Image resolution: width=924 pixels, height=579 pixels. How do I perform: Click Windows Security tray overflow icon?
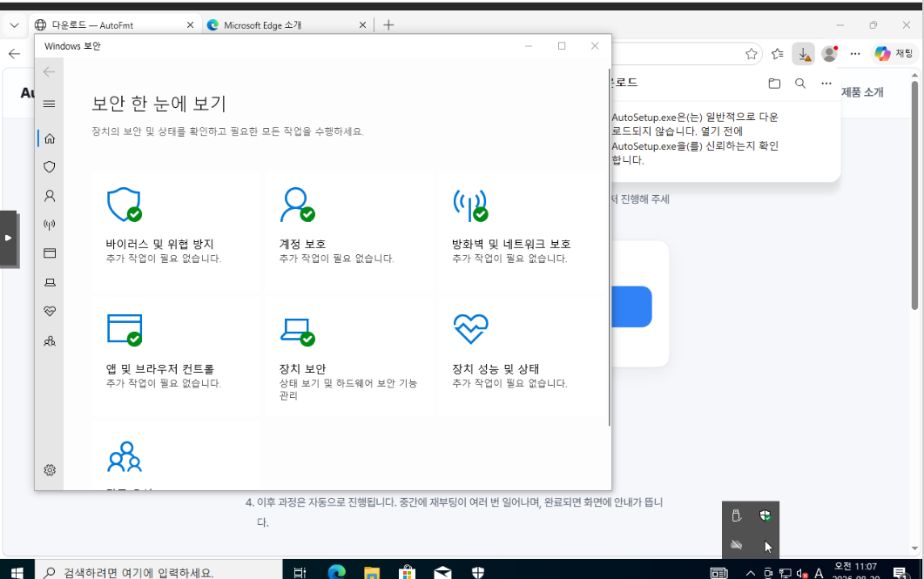765,516
